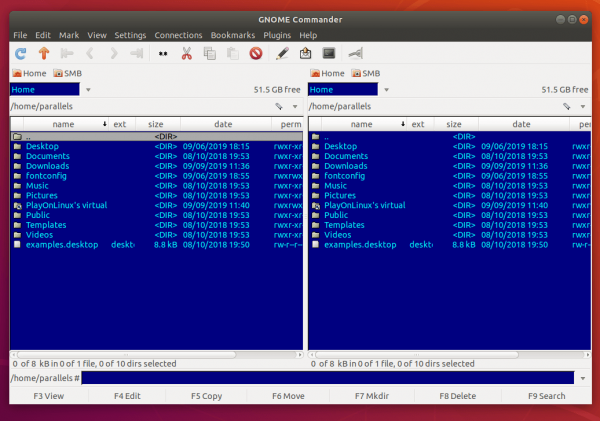This screenshot has width=600, height=421.
Task: Open the left pane bookmark pin icon
Action: click(279, 106)
